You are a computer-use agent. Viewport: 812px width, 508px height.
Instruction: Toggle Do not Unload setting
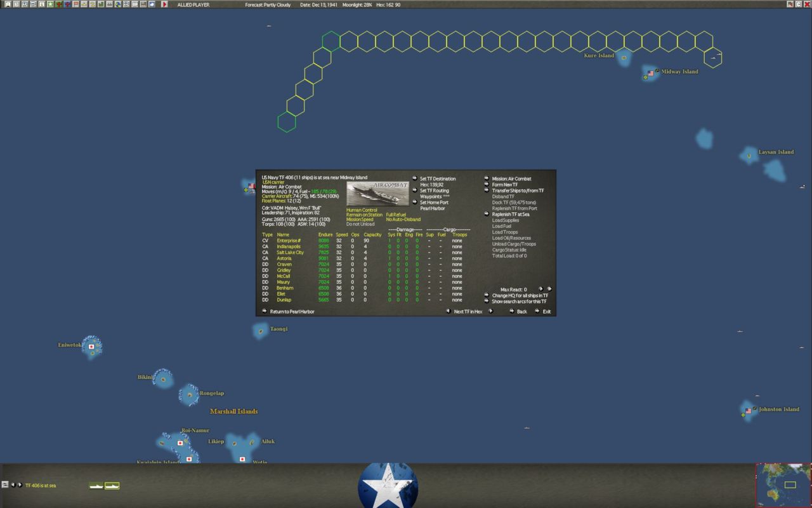[360, 224]
